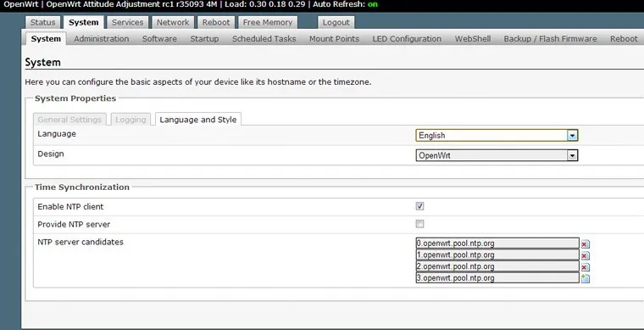This screenshot has height=330, width=644.
Task: Select the System main tab
Action: point(84,23)
